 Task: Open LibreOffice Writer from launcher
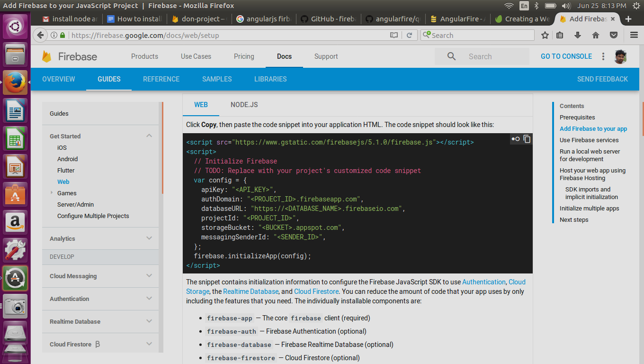pos(16,111)
